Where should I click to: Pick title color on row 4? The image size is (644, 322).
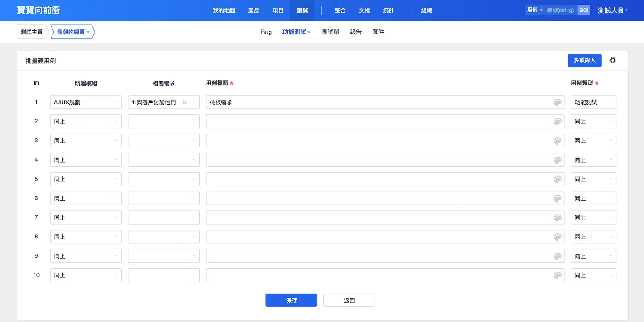[x=558, y=160]
